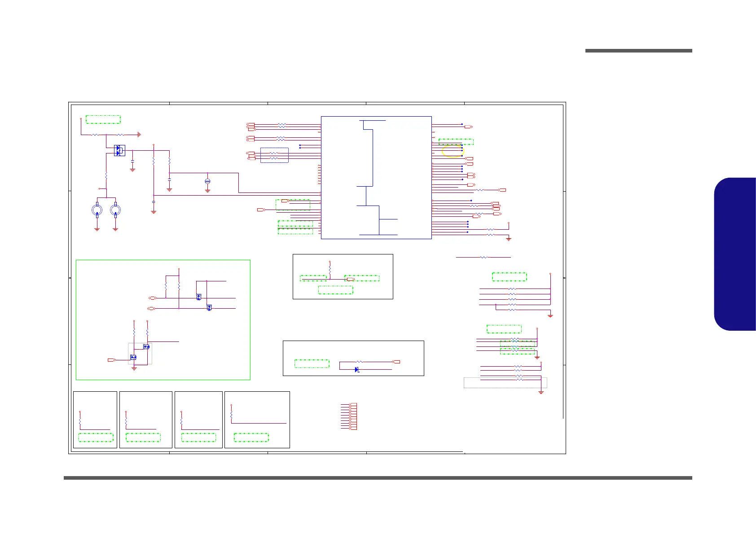Screen dimensions: 756x534
Task: Click the upper bidirectional port symbol in green frame
Action: pos(152,298)
